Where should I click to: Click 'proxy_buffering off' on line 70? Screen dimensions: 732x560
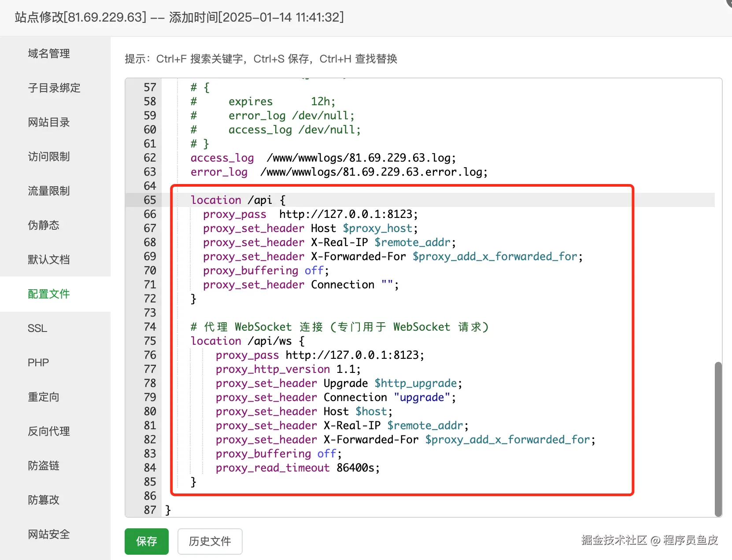(266, 270)
